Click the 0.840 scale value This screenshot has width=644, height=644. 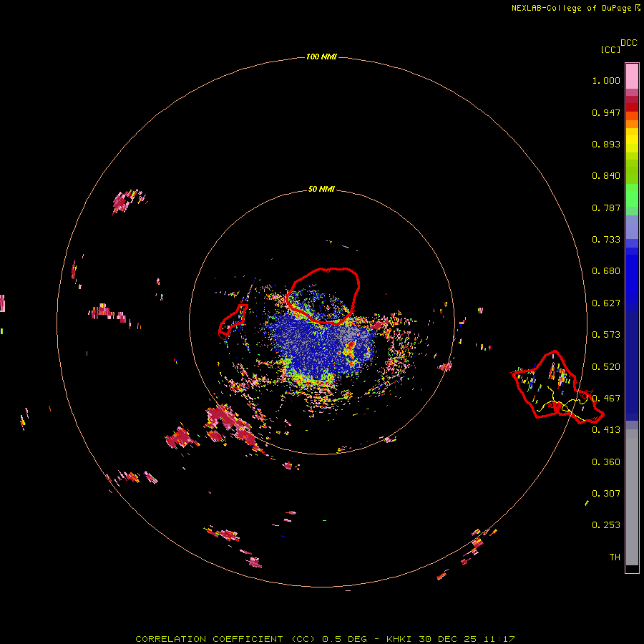tap(606, 176)
